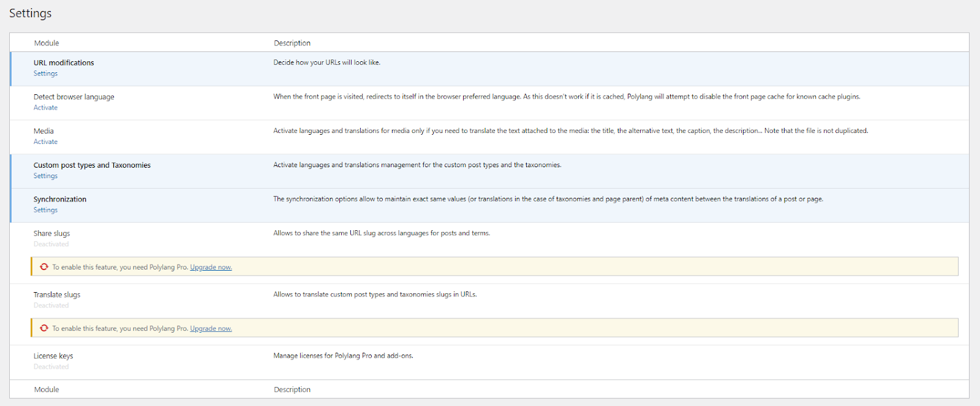This screenshot has width=980, height=406.
Task: Open the Synchronization module Settings link
Action: coord(45,210)
